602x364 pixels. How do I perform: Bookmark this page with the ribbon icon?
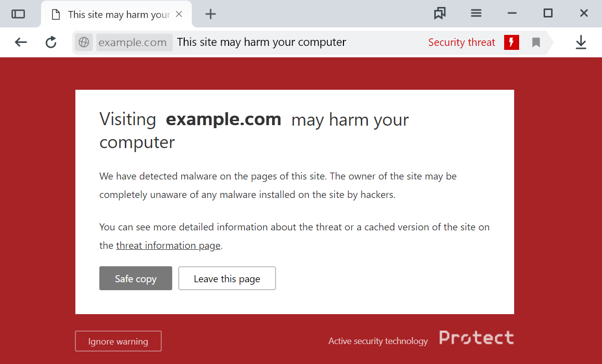536,42
